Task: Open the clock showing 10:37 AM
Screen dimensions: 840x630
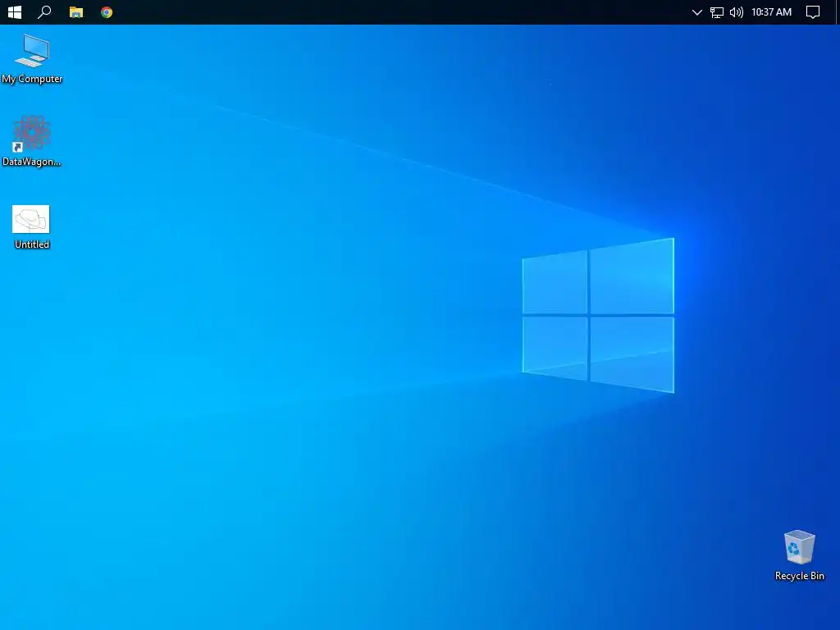Action: (771, 11)
